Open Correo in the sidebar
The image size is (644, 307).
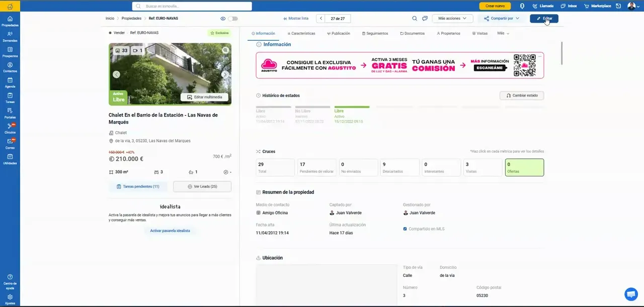[x=10, y=144]
